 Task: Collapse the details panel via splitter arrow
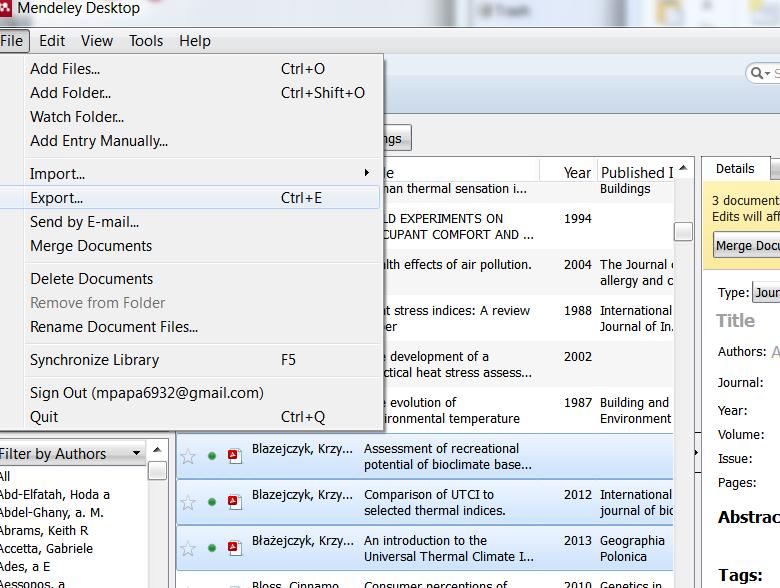(x=696, y=452)
